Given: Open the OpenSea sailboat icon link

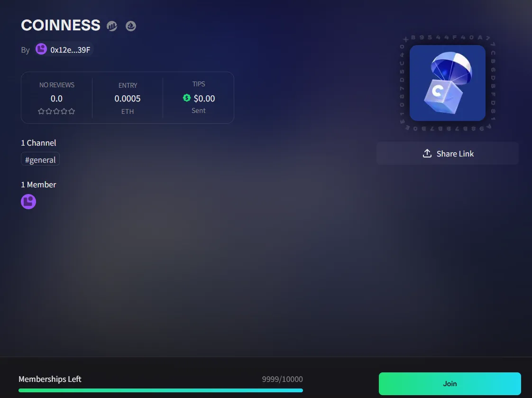Looking at the screenshot, I should (x=130, y=26).
